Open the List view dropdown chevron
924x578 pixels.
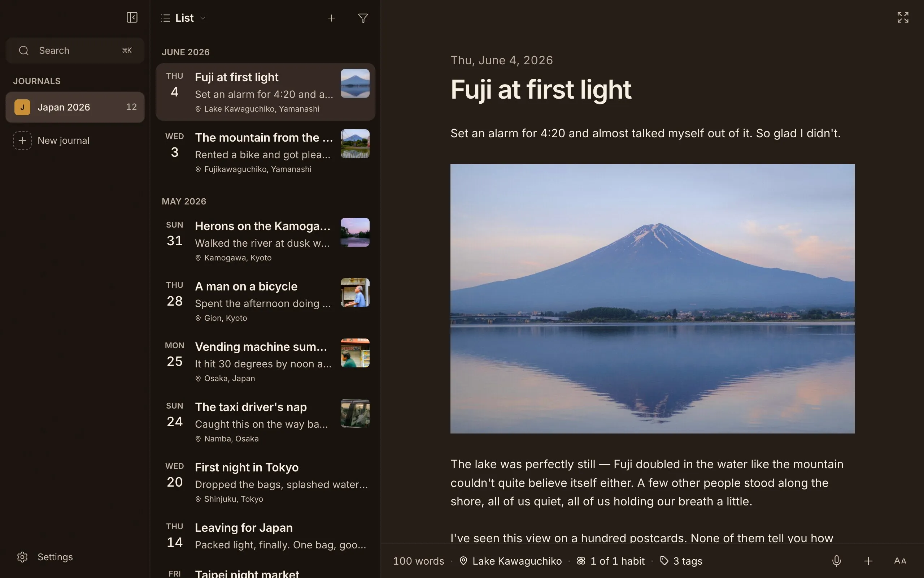(203, 18)
